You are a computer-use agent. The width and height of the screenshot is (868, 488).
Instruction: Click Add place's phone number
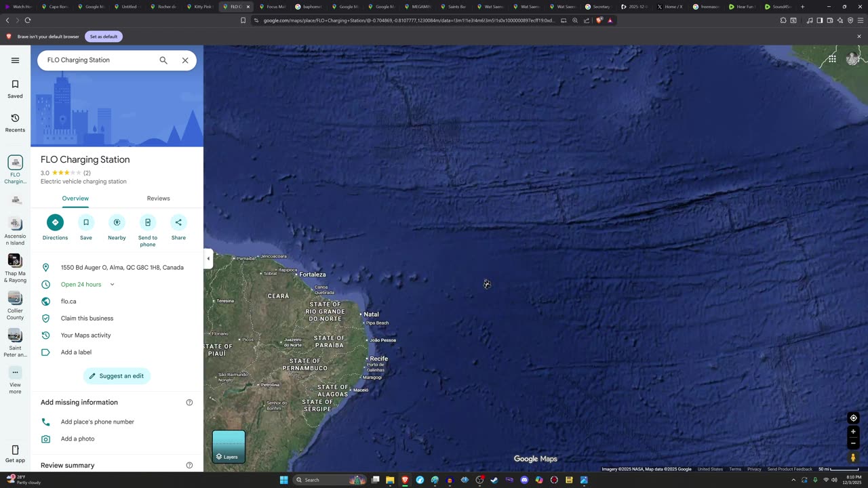(117, 422)
